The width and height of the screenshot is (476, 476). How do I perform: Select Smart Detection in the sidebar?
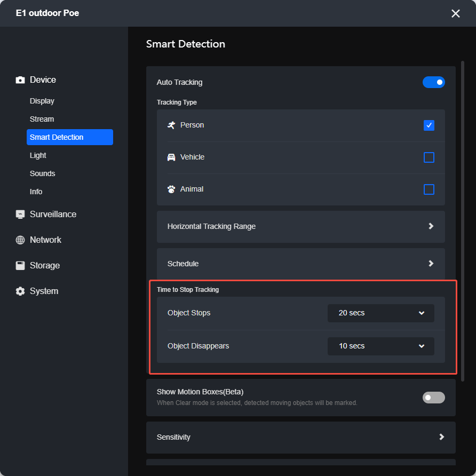click(70, 137)
